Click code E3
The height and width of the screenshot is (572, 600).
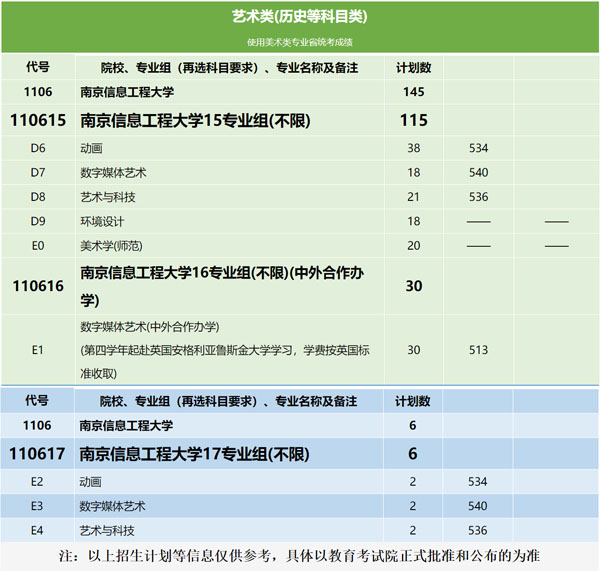(x=37, y=506)
